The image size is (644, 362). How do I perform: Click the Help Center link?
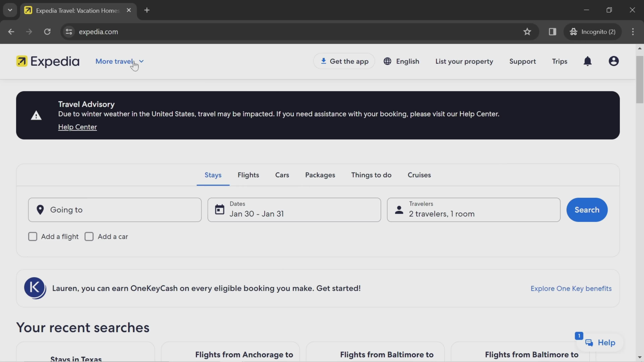click(77, 127)
